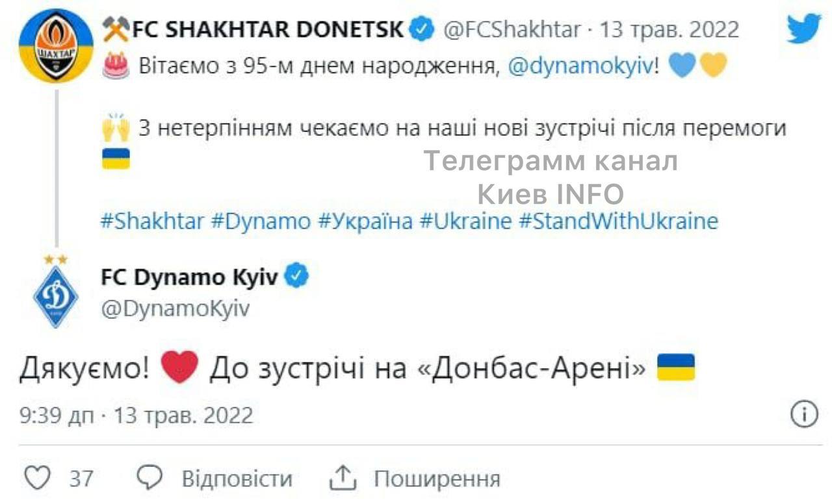The image size is (832, 504).
Task: Open the @dynamokyiv mention link
Action: click(x=579, y=67)
